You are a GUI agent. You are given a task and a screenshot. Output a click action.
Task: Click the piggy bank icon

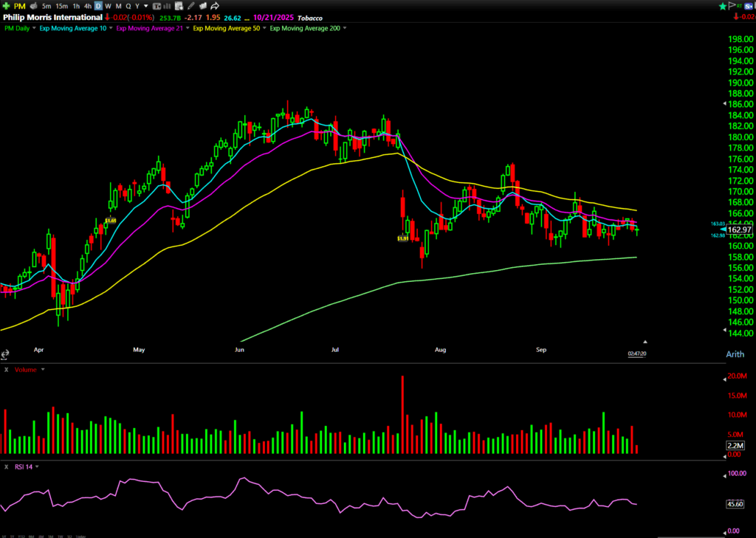pos(33,6)
